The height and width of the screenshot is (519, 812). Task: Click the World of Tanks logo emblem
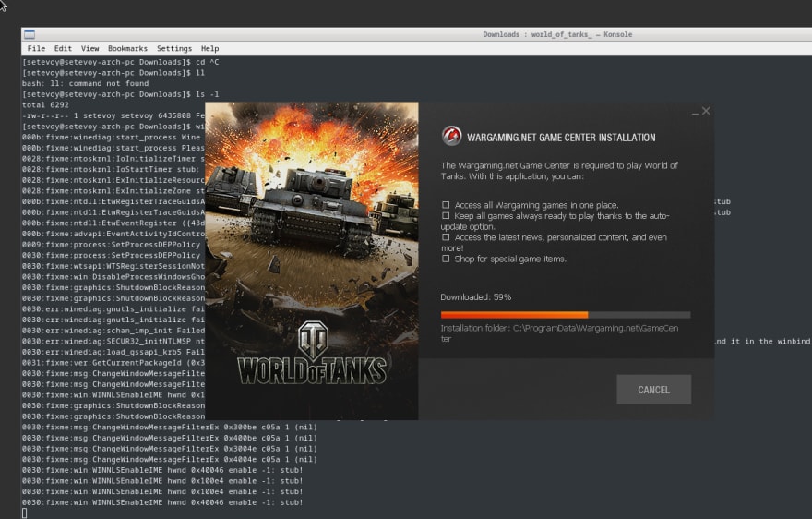[313, 340]
